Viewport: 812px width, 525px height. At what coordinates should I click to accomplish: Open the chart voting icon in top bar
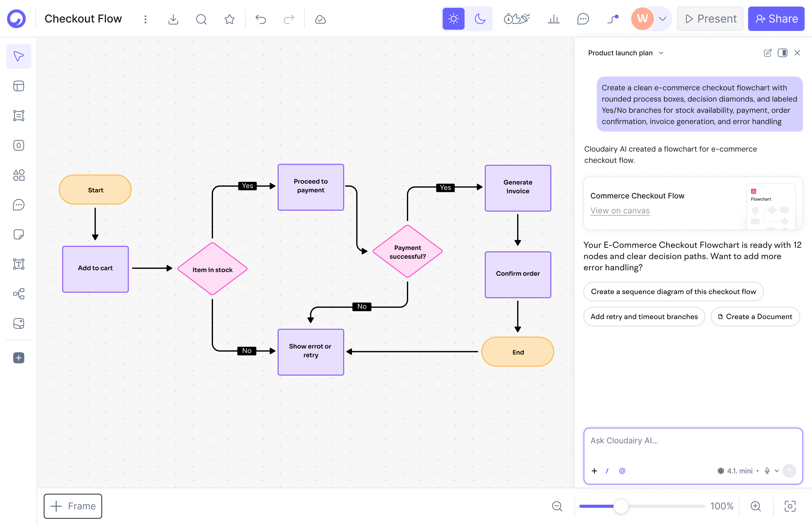553,19
